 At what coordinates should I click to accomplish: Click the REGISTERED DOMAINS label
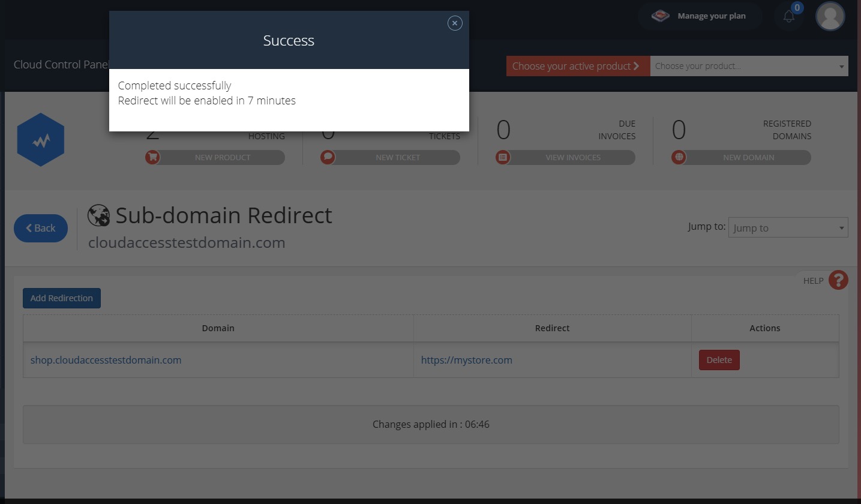(787, 130)
